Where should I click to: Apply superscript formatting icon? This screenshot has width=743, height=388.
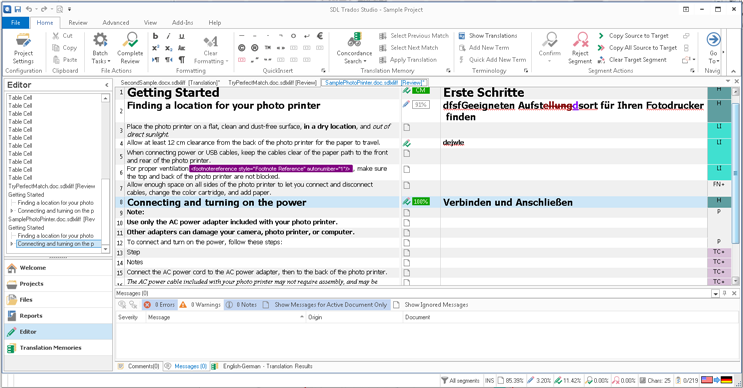(155, 48)
